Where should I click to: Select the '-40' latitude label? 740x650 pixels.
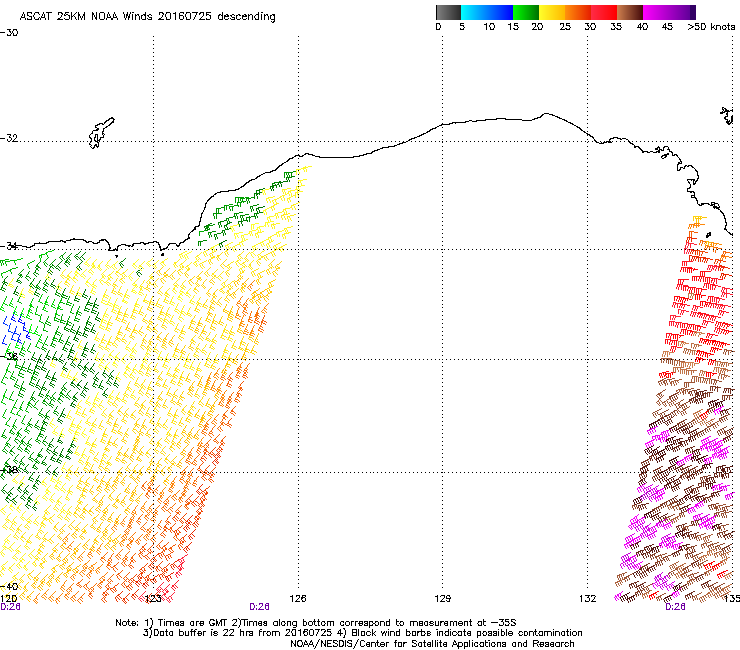[9, 587]
